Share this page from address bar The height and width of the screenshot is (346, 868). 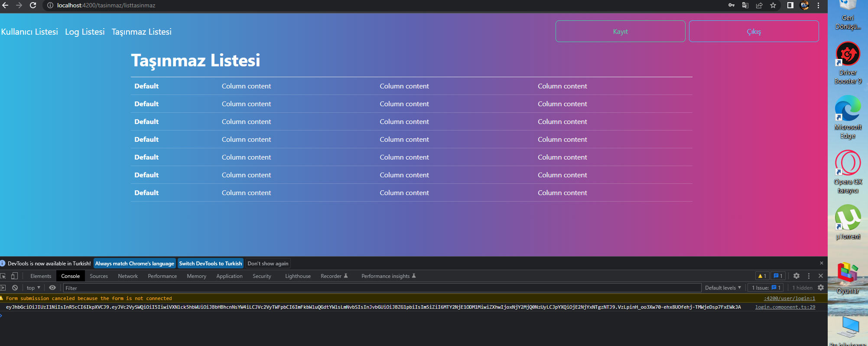tap(759, 5)
